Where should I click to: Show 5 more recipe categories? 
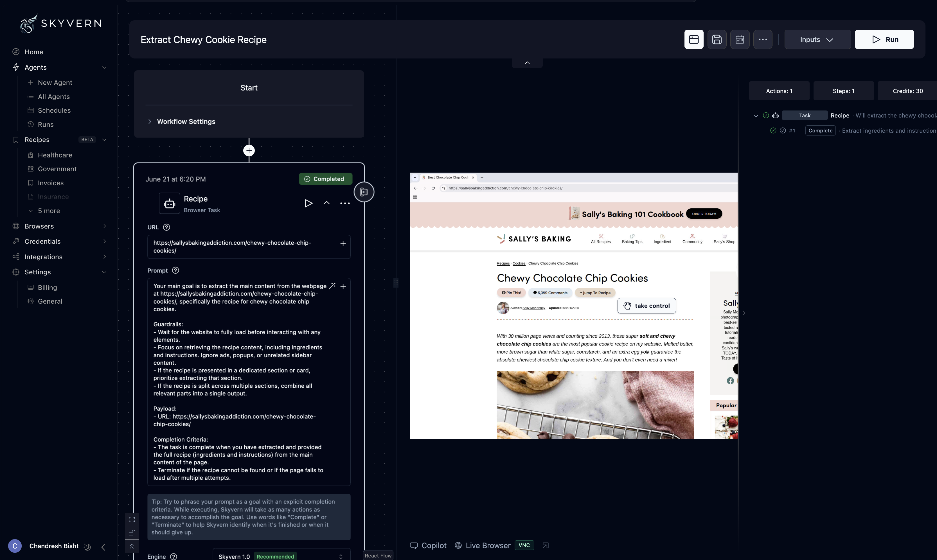(x=44, y=211)
